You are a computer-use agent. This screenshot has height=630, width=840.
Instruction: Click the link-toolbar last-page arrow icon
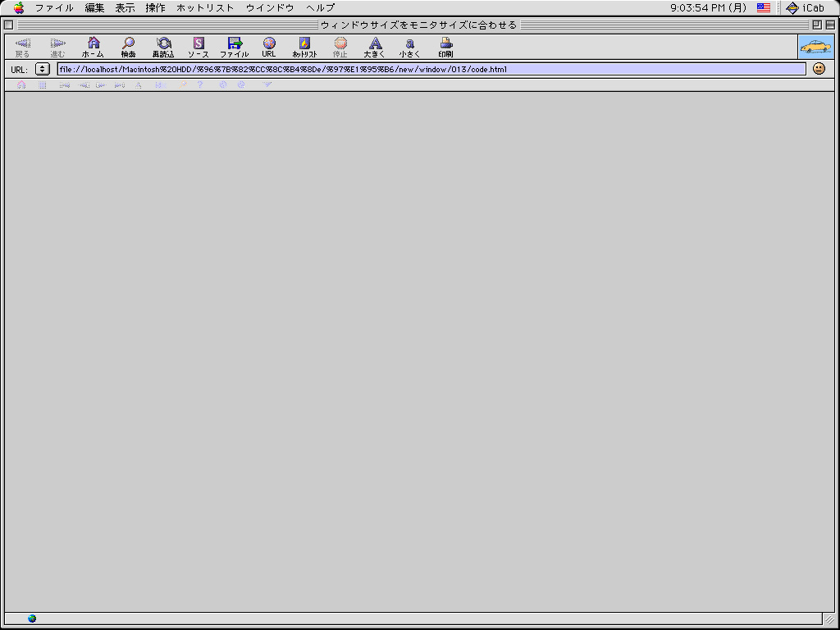pyautogui.click(x=120, y=84)
